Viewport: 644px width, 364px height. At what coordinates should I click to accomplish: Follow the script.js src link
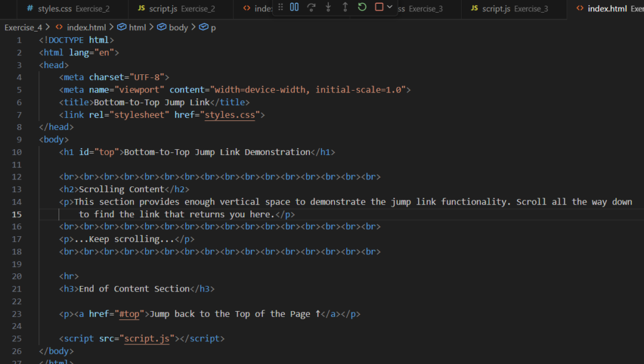click(x=147, y=339)
